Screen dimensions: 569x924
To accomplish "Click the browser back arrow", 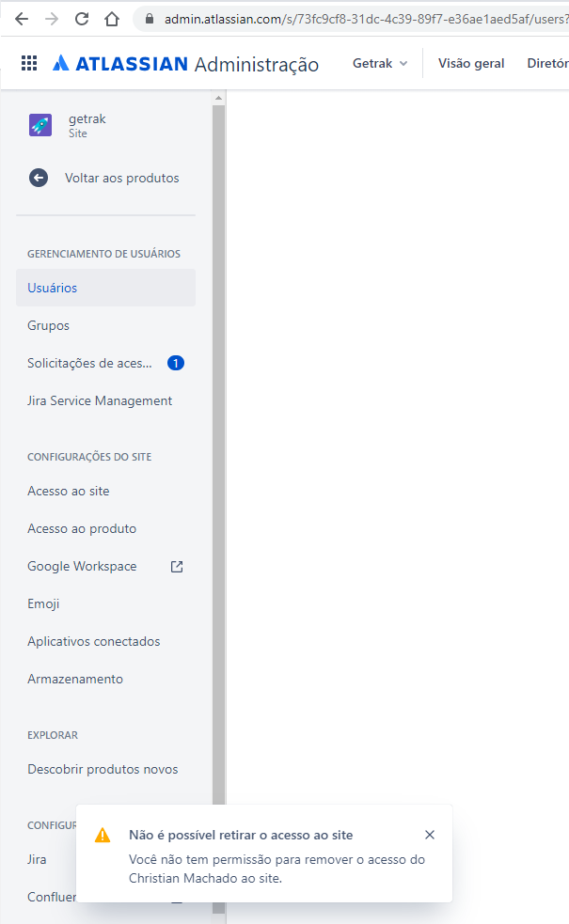I will pos(22,19).
